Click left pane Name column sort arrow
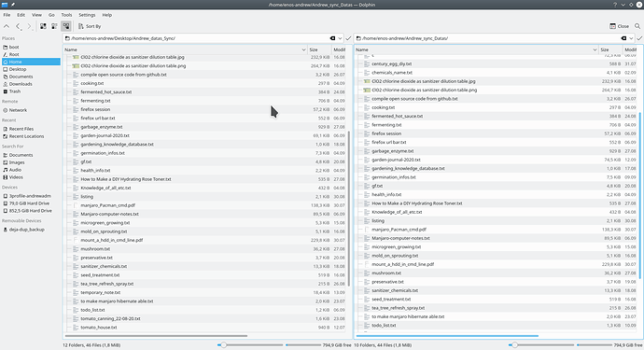The image size is (644, 350). (303, 49)
